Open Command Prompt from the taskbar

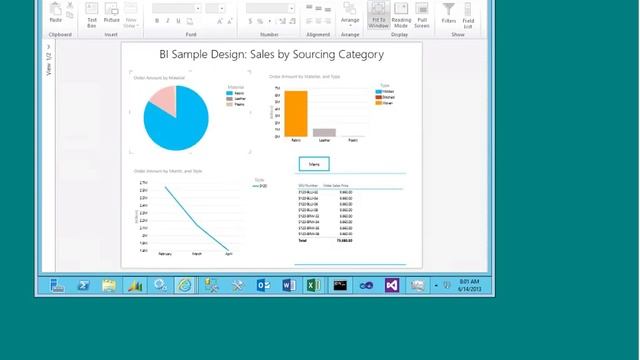pyautogui.click(x=340, y=285)
